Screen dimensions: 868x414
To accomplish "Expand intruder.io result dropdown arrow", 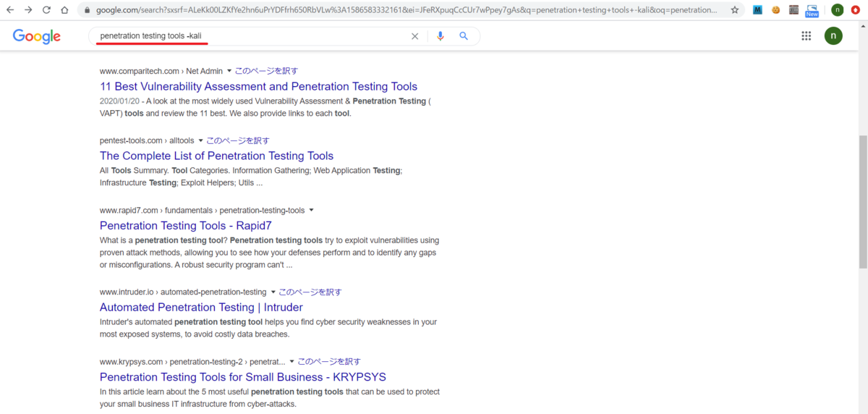I will coord(273,292).
